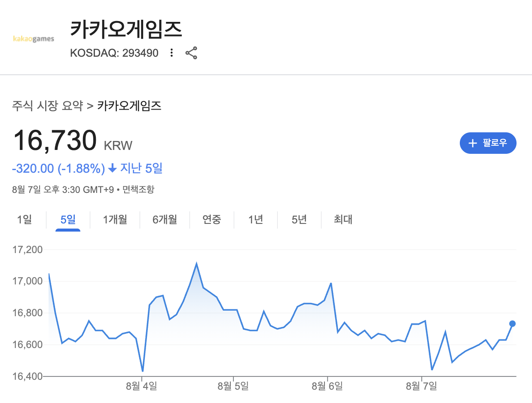
Task: Open the three-dot more options menu
Action: [x=171, y=53]
